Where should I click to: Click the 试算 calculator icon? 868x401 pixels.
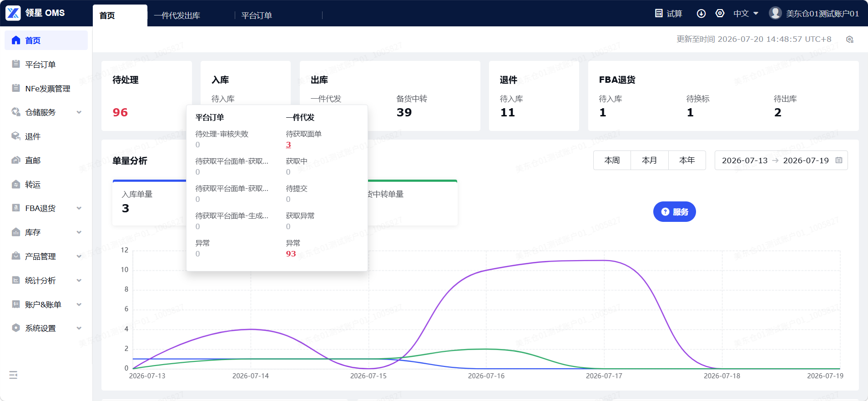(x=659, y=13)
